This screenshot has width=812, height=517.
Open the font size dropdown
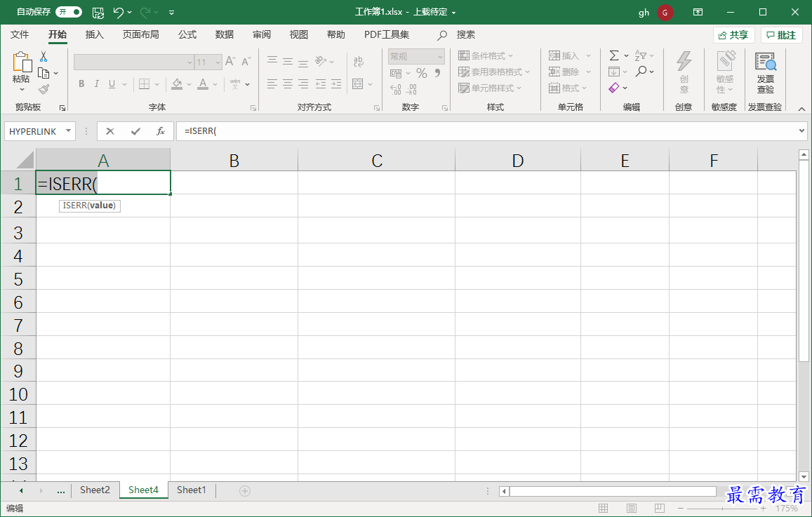218,62
